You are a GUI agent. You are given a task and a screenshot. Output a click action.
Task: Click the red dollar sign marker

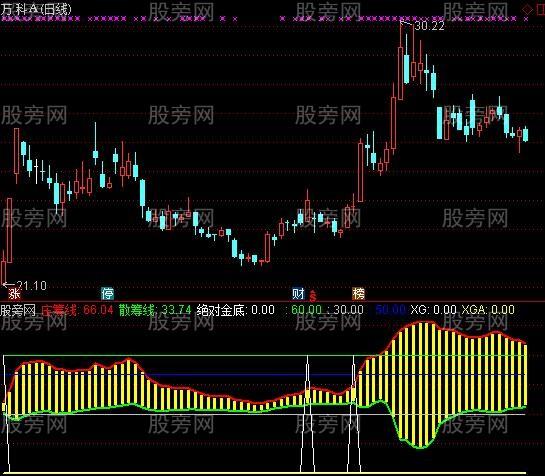point(313,296)
